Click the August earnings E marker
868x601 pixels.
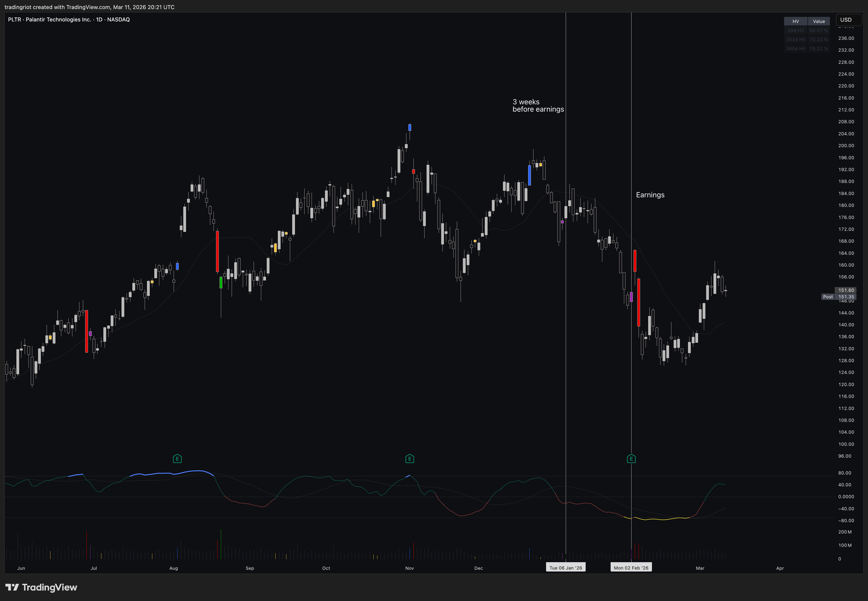tap(177, 459)
